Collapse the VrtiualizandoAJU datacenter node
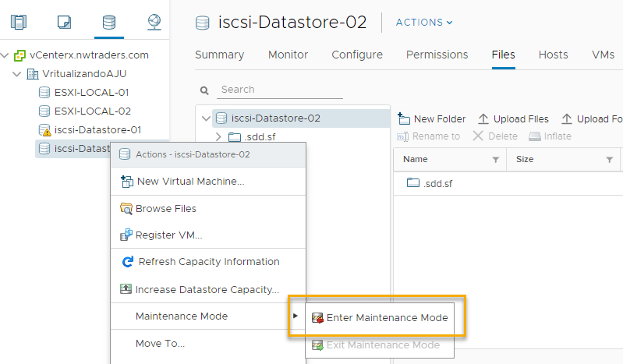 17,74
